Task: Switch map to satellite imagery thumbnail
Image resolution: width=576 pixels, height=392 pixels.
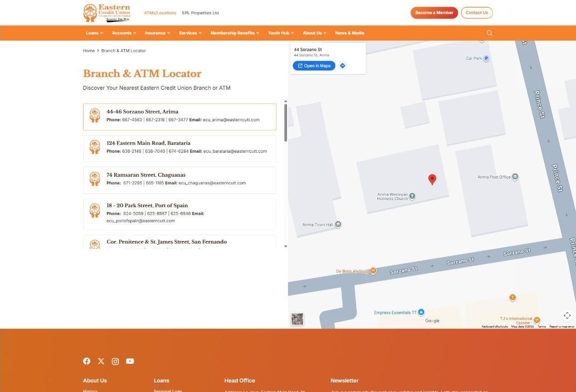Action: click(297, 319)
